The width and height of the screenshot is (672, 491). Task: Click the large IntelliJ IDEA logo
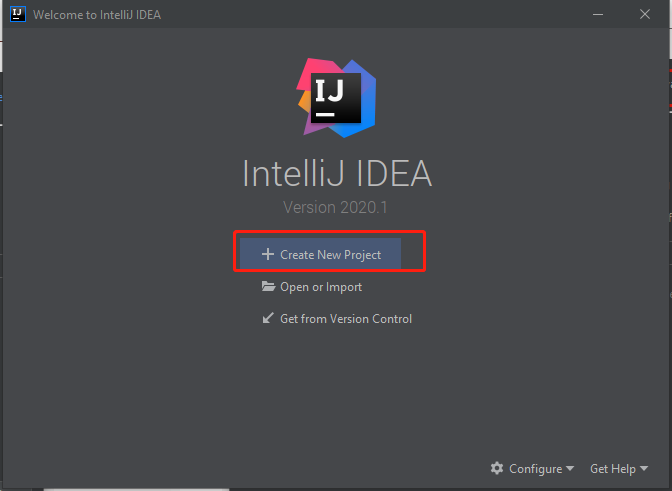[336, 98]
